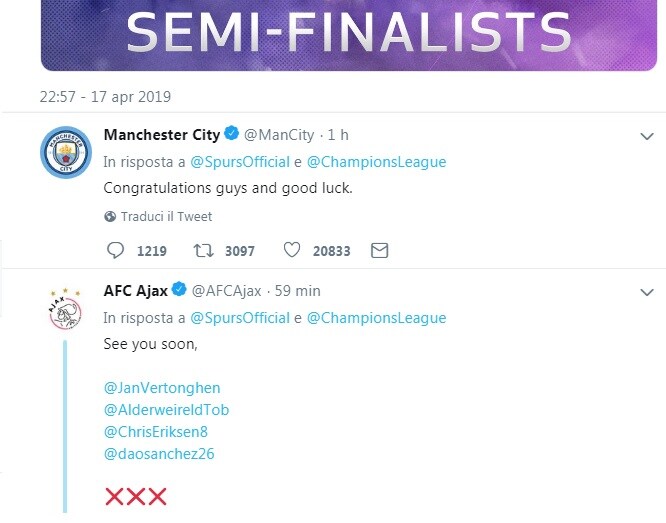The image size is (666, 523).
Task: Open the @ChrisEriksen8 mention
Action: pos(156,432)
